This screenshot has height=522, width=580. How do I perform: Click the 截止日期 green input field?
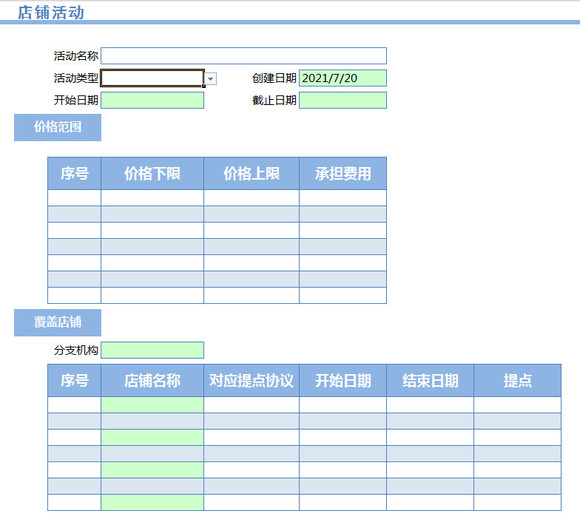[x=343, y=100]
